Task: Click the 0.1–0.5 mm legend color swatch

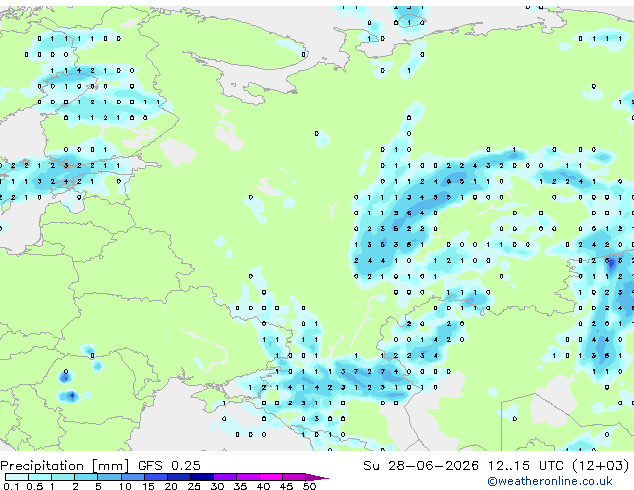Action: click(17, 477)
